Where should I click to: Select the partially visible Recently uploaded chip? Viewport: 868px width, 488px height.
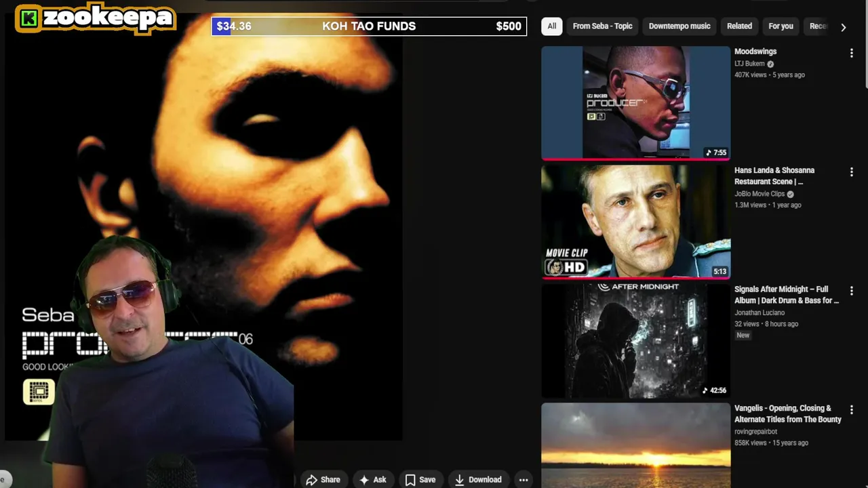817,26
